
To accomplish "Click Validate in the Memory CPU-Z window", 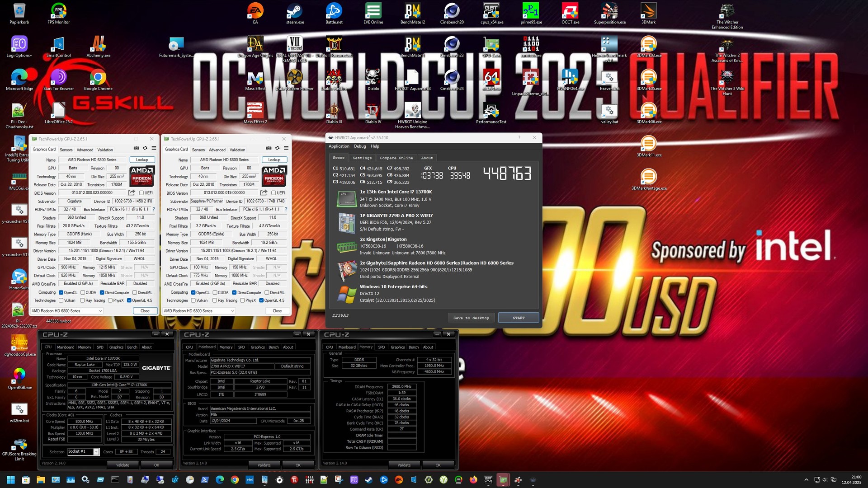I will 404,465.
